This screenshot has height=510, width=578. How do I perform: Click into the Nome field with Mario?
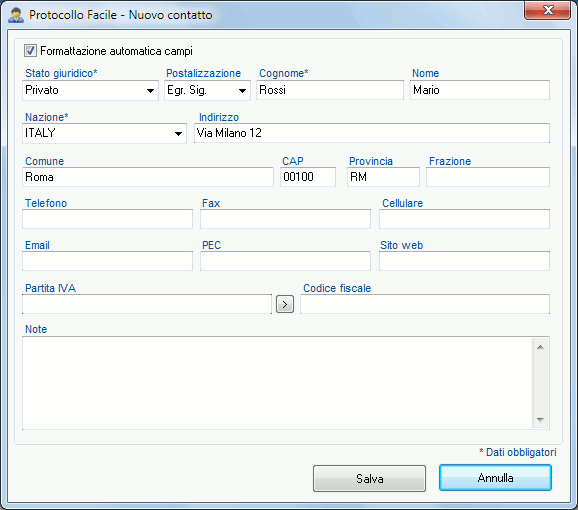480,90
